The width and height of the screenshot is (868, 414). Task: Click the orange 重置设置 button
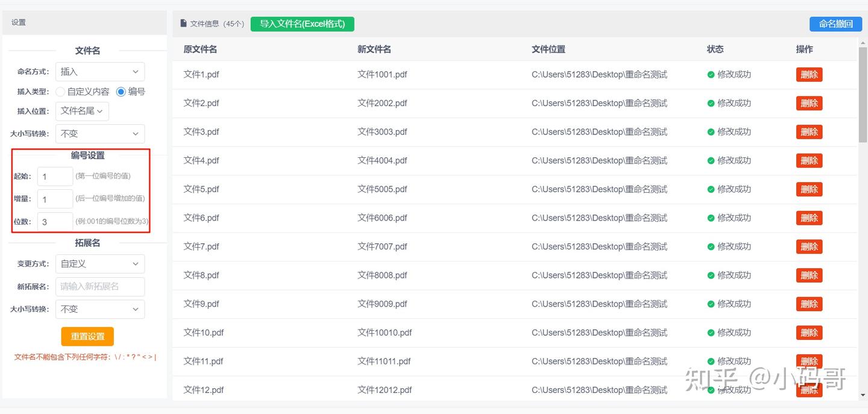click(x=87, y=336)
